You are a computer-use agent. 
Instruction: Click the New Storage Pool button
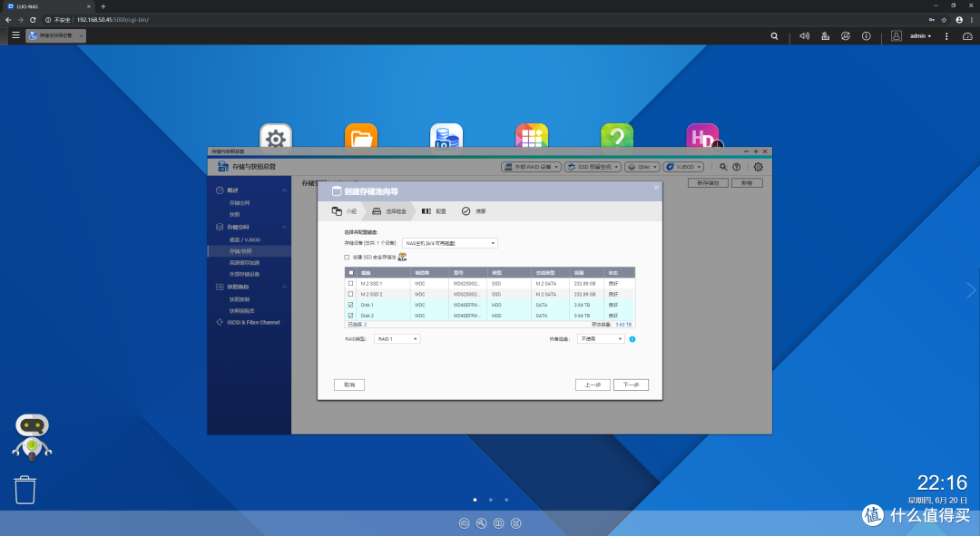[x=708, y=183]
